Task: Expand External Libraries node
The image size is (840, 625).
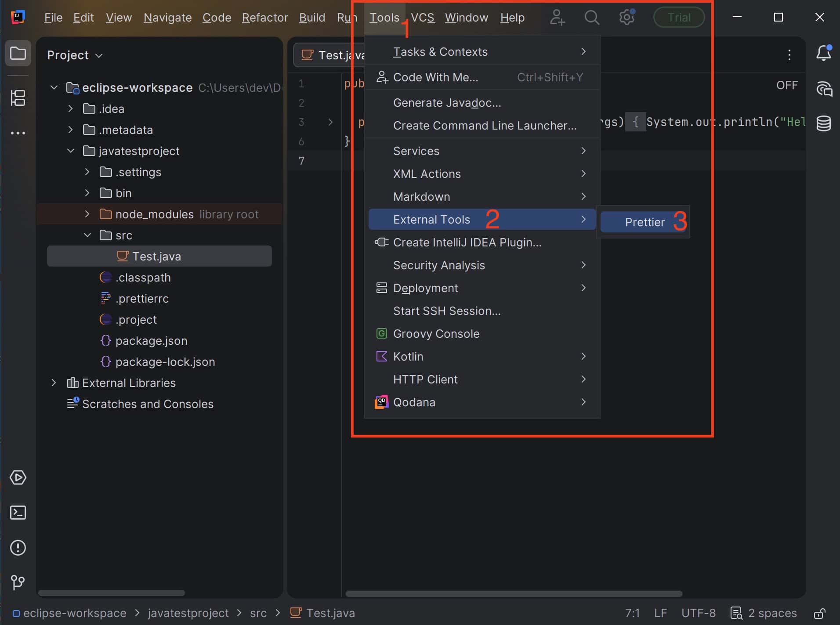Action: pyautogui.click(x=54, y=383)
